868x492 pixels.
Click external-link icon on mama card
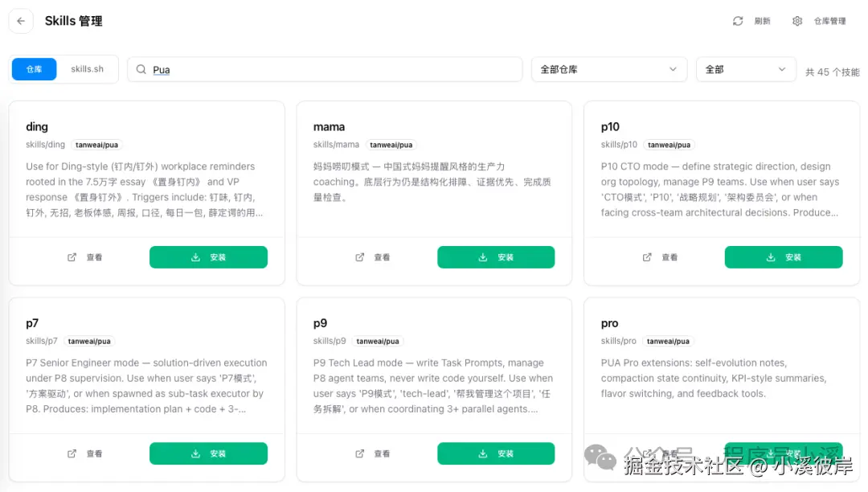pos(360,257)
